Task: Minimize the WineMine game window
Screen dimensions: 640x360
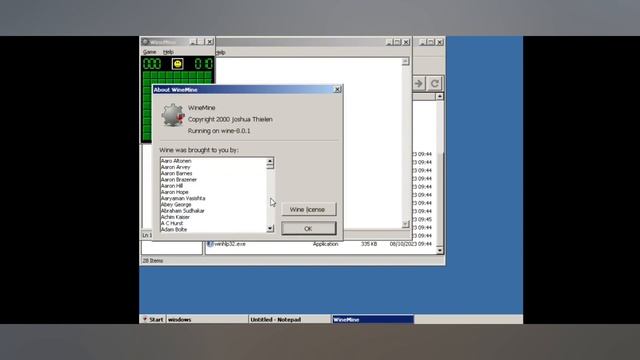Action: (193, 42)
